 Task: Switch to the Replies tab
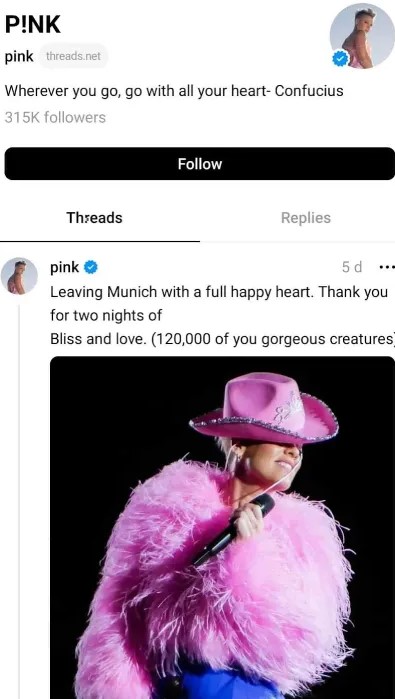[x=306, y=218]
